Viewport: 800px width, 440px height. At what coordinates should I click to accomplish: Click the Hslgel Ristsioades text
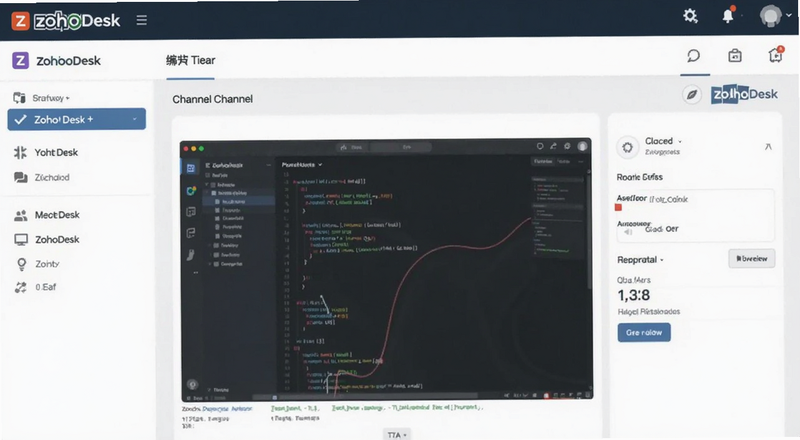(x=648, y=311)
